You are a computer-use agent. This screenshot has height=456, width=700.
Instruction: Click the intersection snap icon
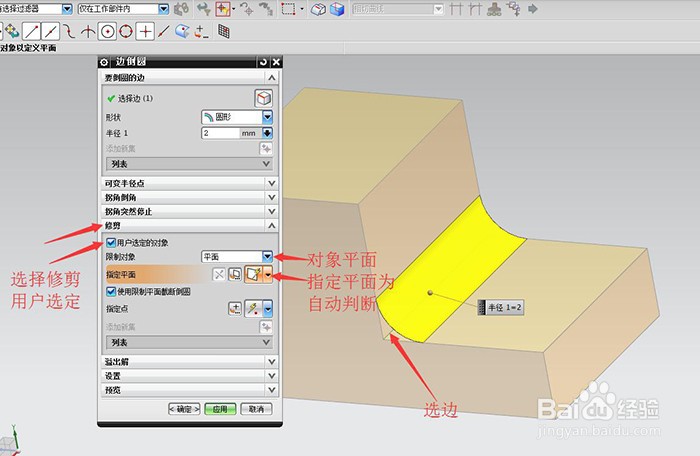(88, 32)
